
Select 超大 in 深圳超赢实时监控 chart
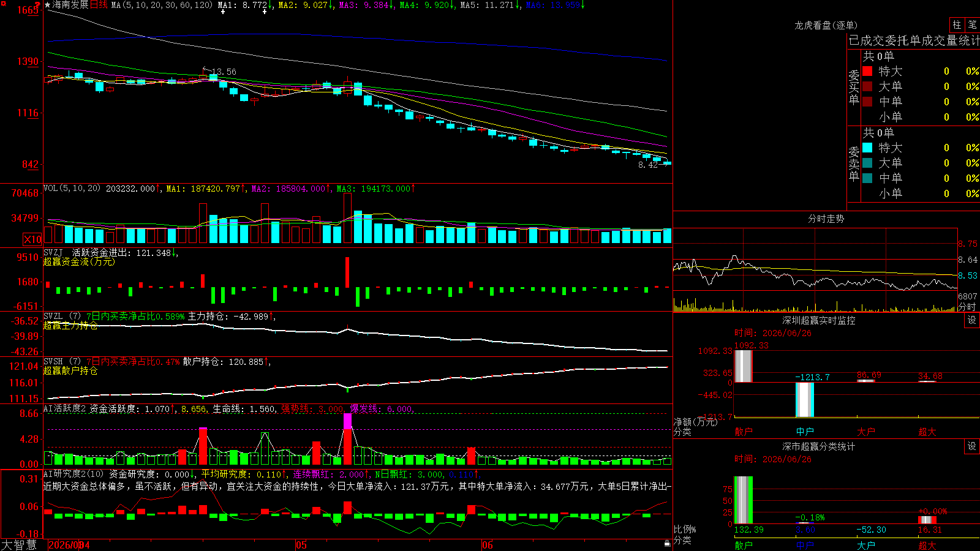[x=927, y=432]
